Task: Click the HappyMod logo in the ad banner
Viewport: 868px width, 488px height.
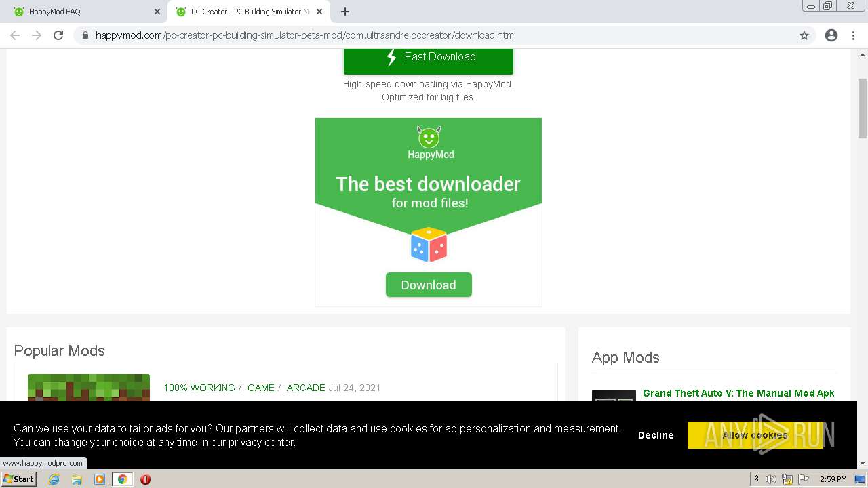Action: point(430,143)
